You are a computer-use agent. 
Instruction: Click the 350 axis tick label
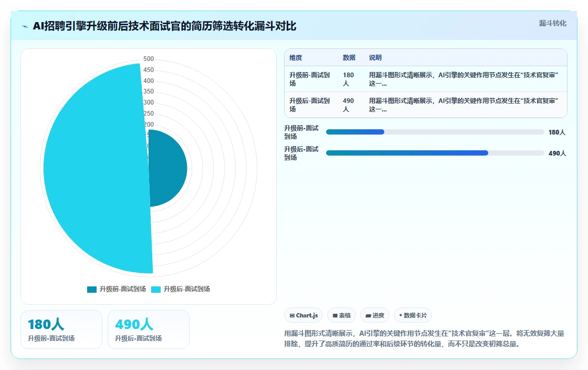pos(149,91)
